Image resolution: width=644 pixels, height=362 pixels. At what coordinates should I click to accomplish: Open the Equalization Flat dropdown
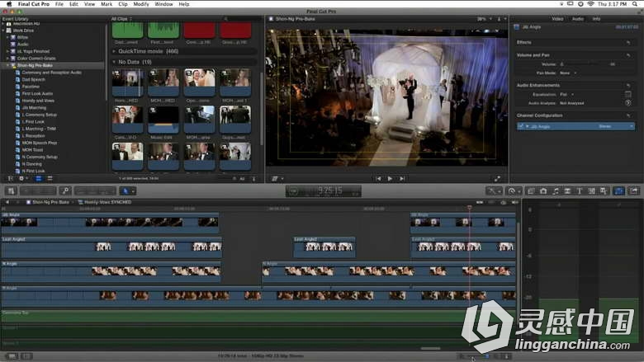(566, 94)
